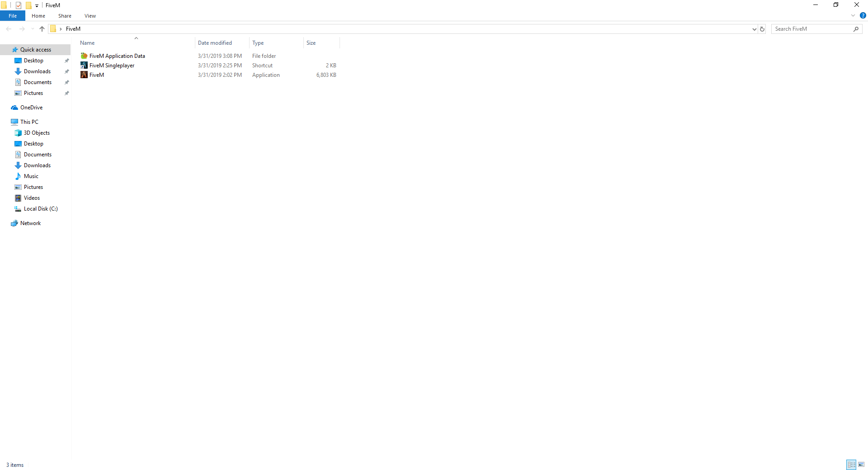Click the Properties icon in the quick access toolbar

point(19,5)
